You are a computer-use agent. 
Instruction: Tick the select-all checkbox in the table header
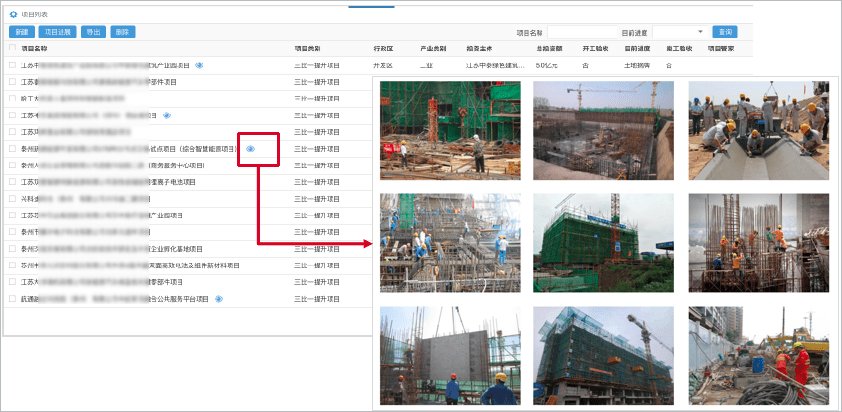[12, 48]
